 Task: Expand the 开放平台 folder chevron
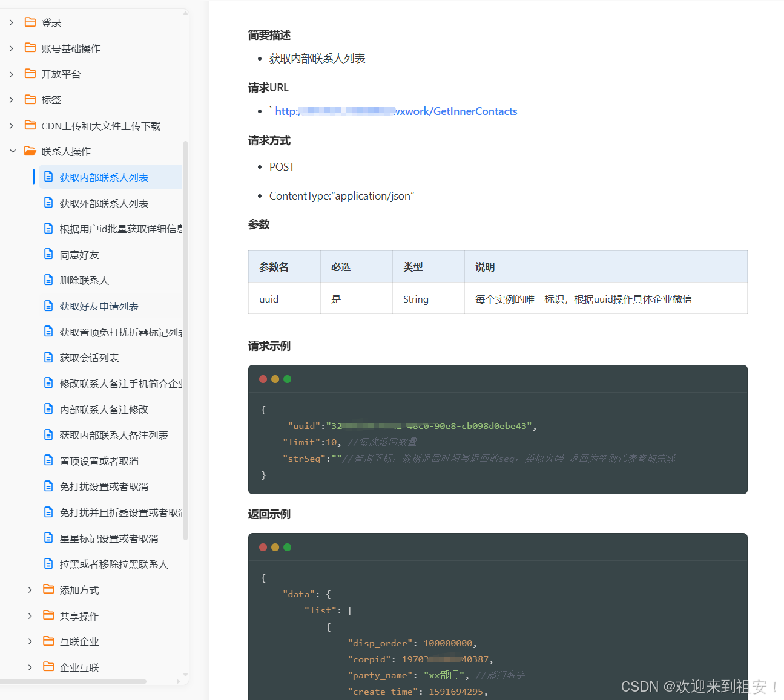pos(12,74)
